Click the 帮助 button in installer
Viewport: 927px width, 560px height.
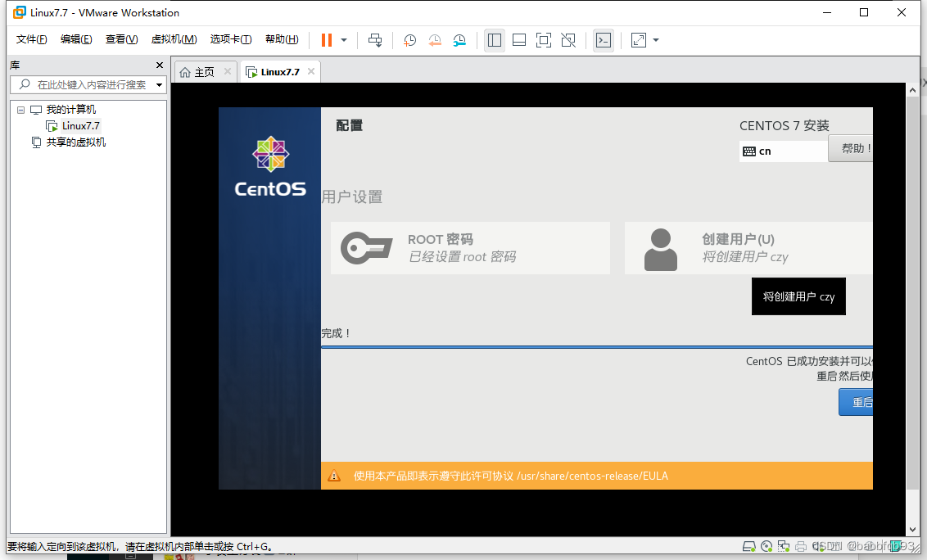pos(851,148)
